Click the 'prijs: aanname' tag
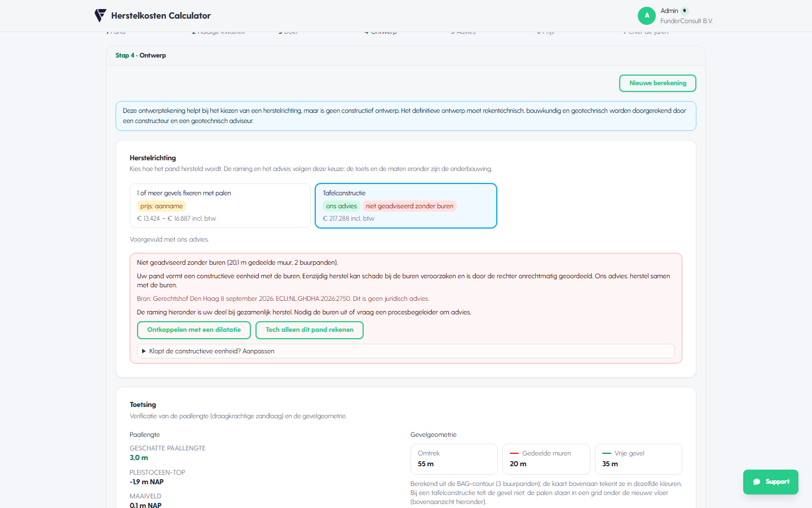Screen dimensions: 812x508 pyautogui.click(x=161, y=206)
